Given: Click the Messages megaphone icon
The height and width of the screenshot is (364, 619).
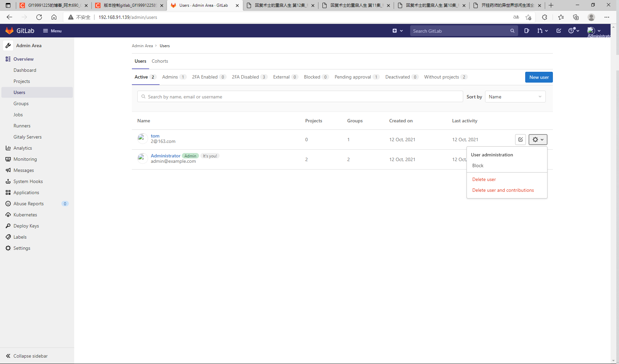Looking at the screenshot, I should tap(8, 170).
